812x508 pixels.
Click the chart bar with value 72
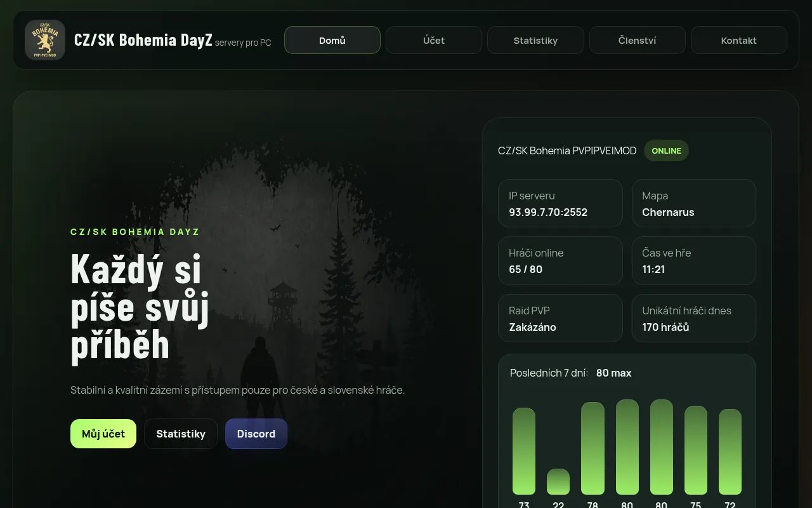click(730, 451)
